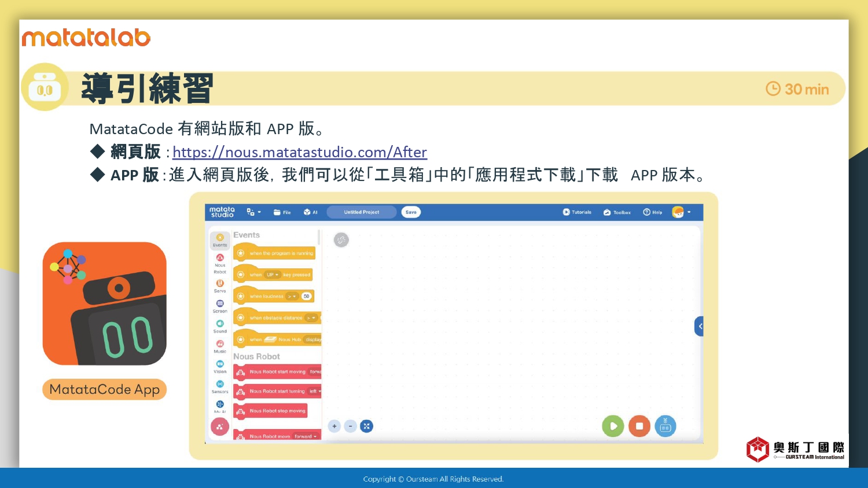868x488 pixels.
Task: Zoom out the workspace with the minus button
Action: point(350,426)
